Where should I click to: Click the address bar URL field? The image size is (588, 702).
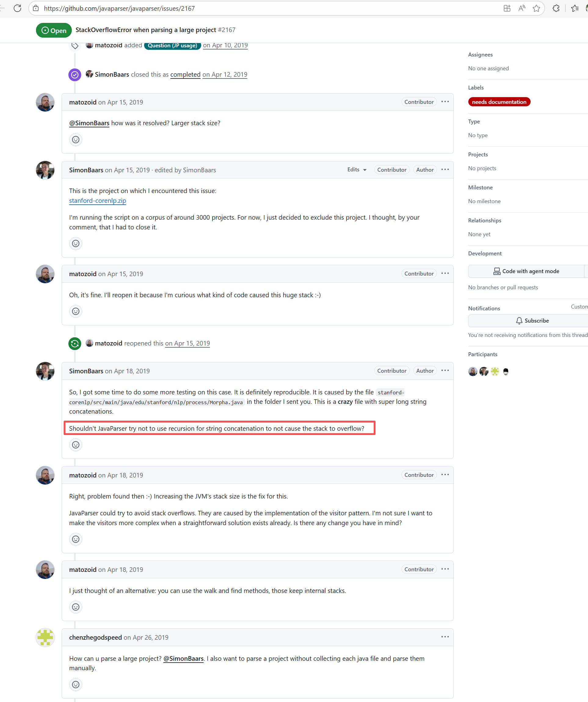click(x=267, y=8)
